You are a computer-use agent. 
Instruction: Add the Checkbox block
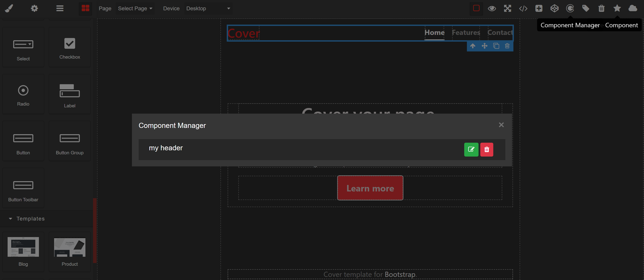point(70,47)
